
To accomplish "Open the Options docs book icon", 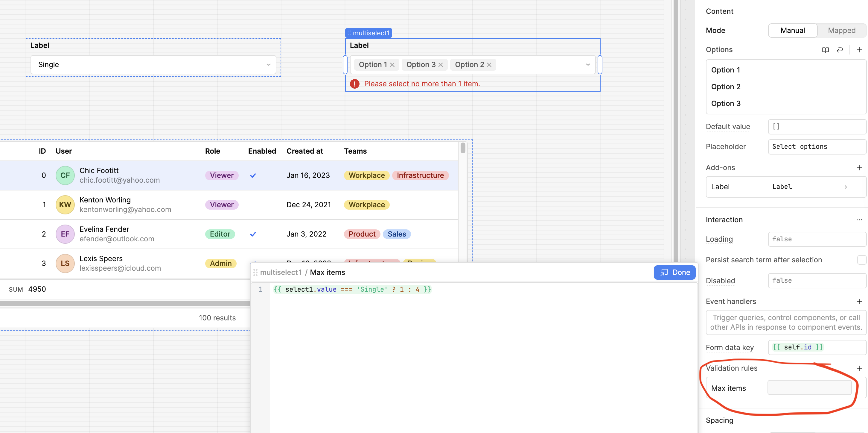I will coord(825,50).
